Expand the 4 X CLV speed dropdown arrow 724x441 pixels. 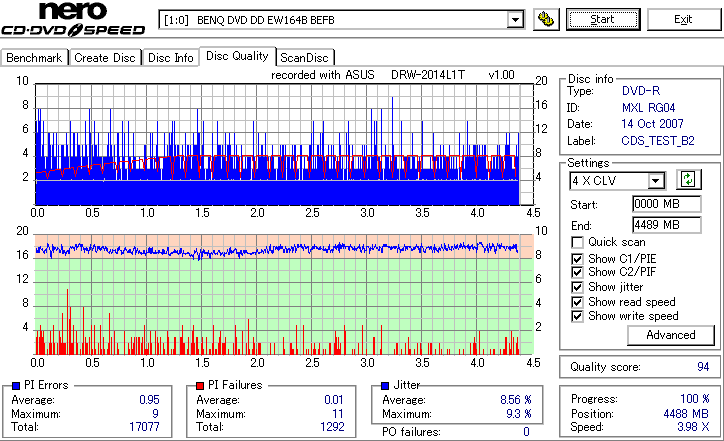pyautogui.click(x=655, y=181)
